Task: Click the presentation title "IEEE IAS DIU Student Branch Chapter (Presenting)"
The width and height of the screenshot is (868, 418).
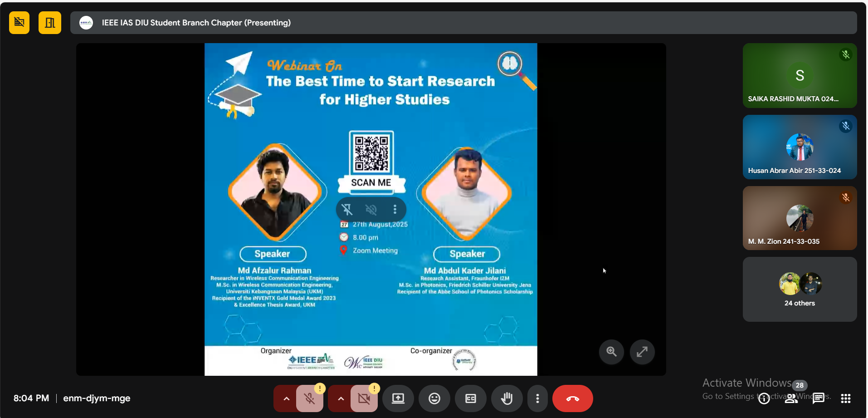Action: point(196,23)
